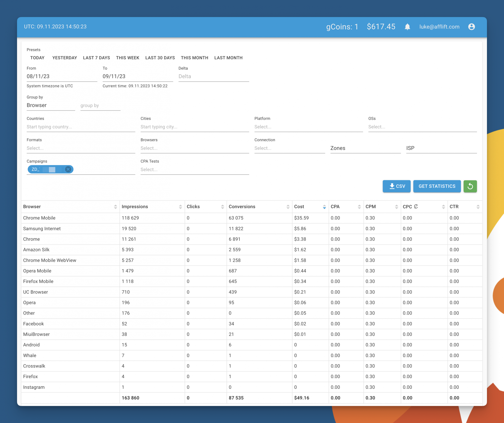The height and width of the screenshot is (423, 504).
Task: Click the Delta input field
Action: click(x=215, y=76)
